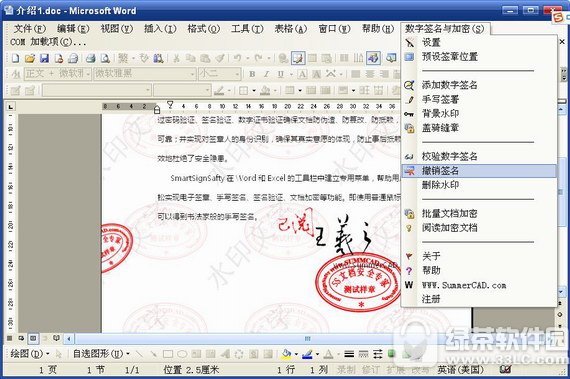Screen dimensions: 570x379
Task: Open the Line Color dropdown arrow
Action: 317,354
